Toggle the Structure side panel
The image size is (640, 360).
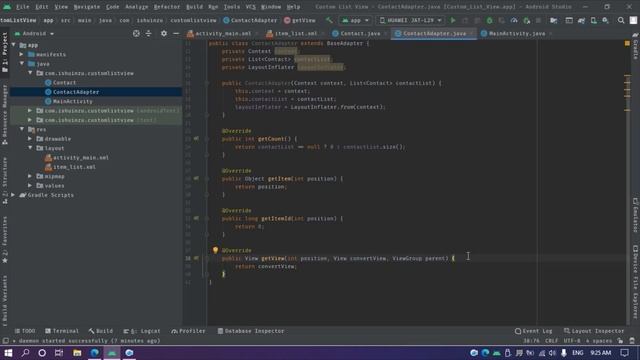(x=5, y=181)
